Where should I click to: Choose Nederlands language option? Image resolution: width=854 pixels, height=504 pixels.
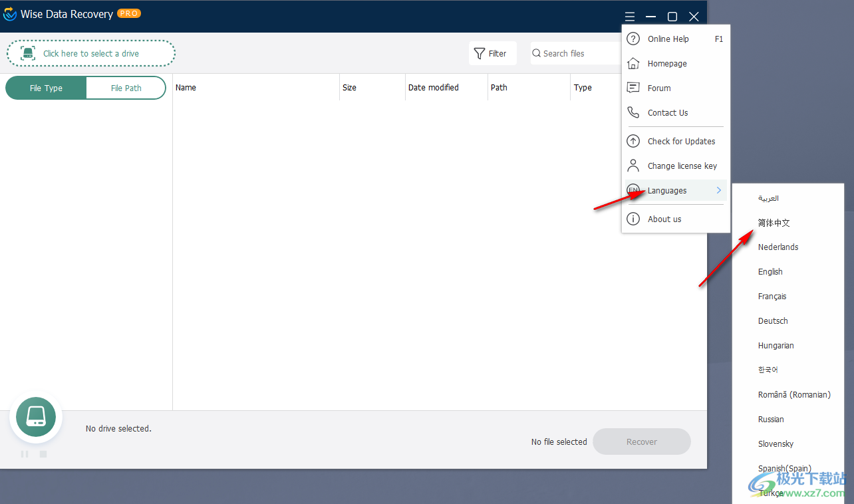778,247
